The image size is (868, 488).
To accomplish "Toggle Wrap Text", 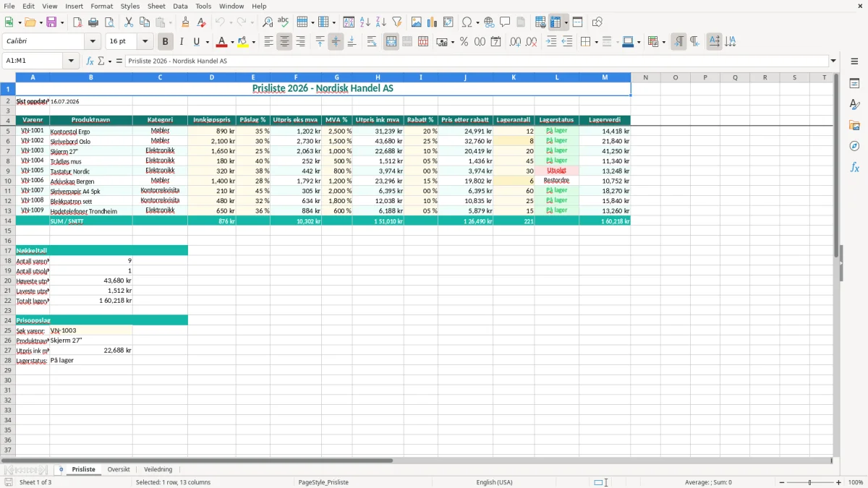I will [x=372, y=42].
